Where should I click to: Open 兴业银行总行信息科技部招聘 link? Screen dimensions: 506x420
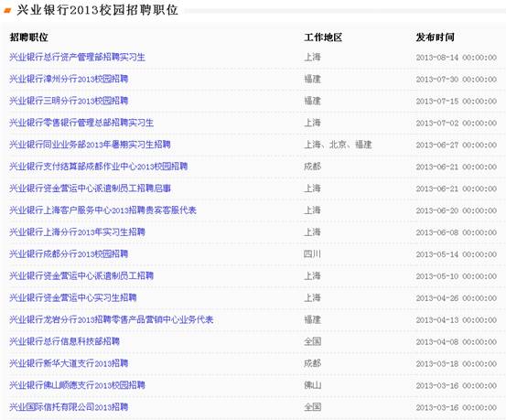[x=65, y=341]
